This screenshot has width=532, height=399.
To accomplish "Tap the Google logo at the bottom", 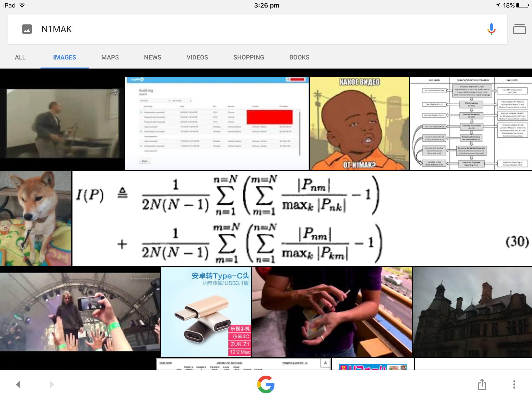I will tap(266, 384).
